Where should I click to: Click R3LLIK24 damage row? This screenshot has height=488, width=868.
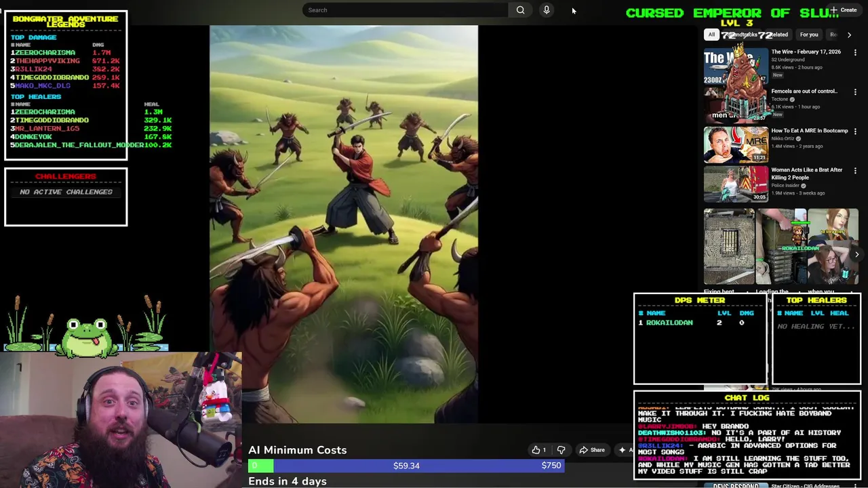tap(65, 69)
